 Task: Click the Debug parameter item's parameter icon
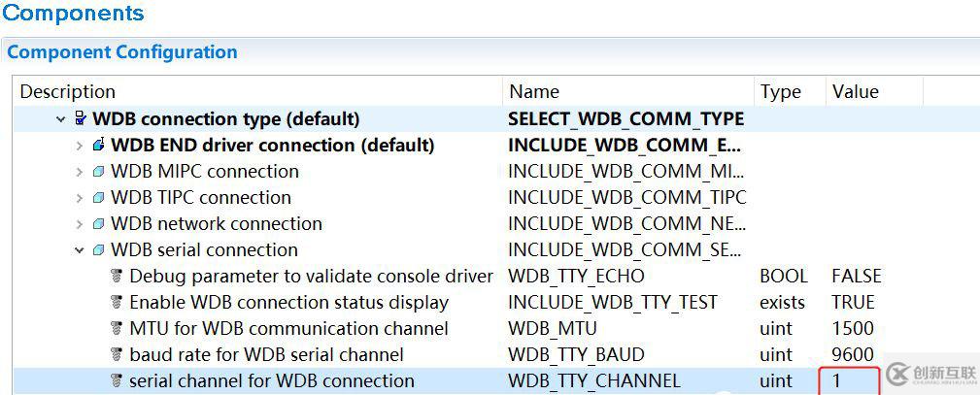point(117,277)
